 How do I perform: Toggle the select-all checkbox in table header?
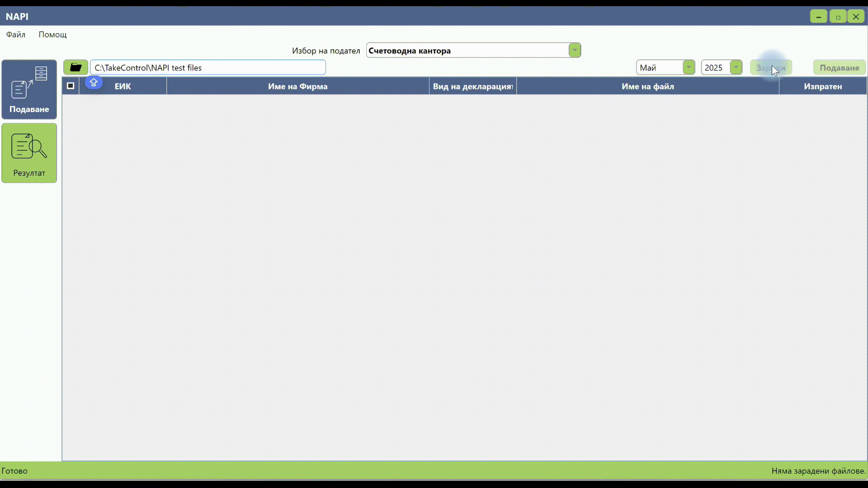[x=71, y=86]
